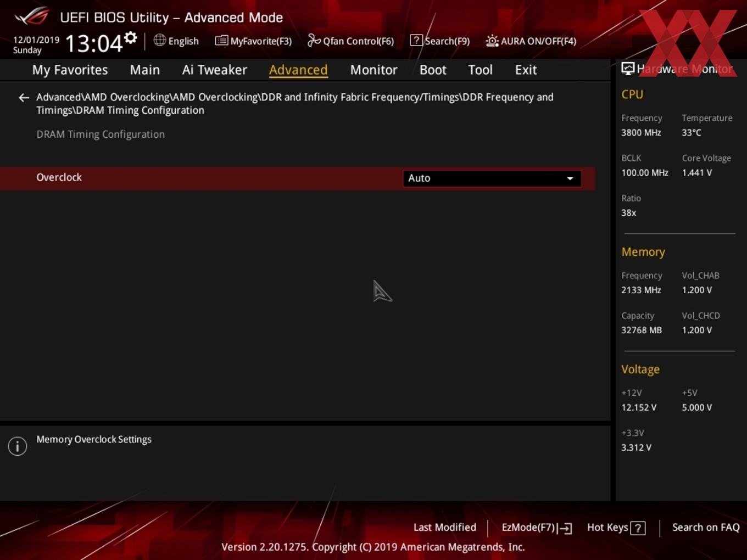Screen dimensions: 747x560
Task: Switch to My Favorites tab
Action: point(70,70)
